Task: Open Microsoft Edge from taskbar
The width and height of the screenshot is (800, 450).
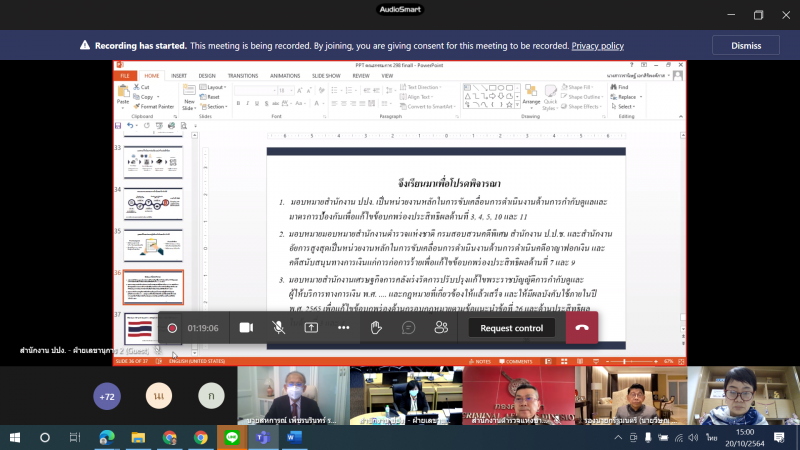Action: click(107, 437)
